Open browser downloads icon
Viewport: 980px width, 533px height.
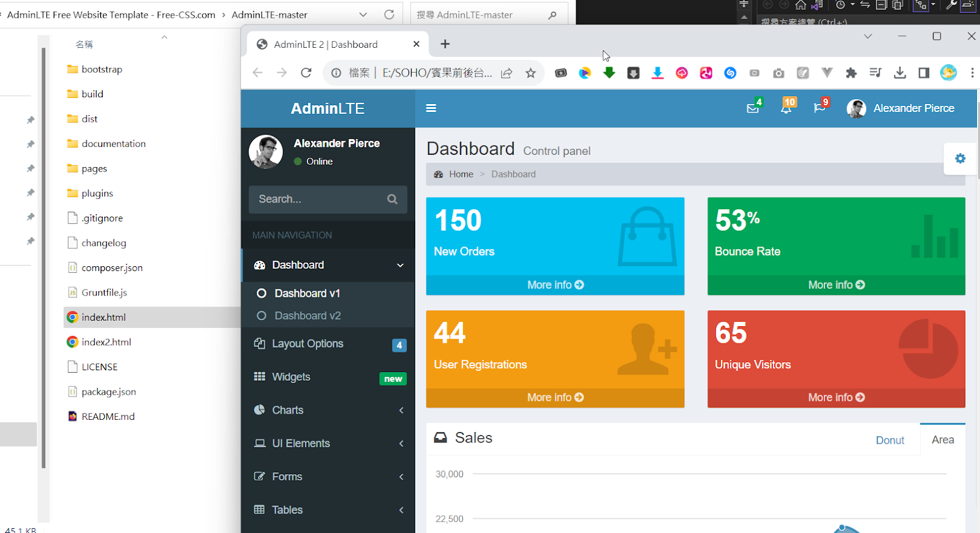tap(900, 73)
